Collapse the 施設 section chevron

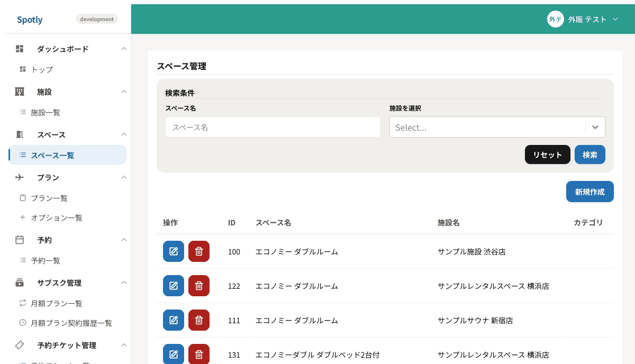(x=124, y=92)
